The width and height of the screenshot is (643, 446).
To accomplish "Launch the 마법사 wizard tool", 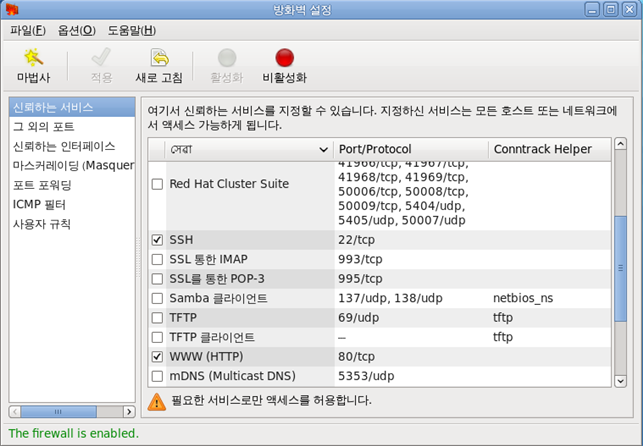I will [x=33, y=66].
